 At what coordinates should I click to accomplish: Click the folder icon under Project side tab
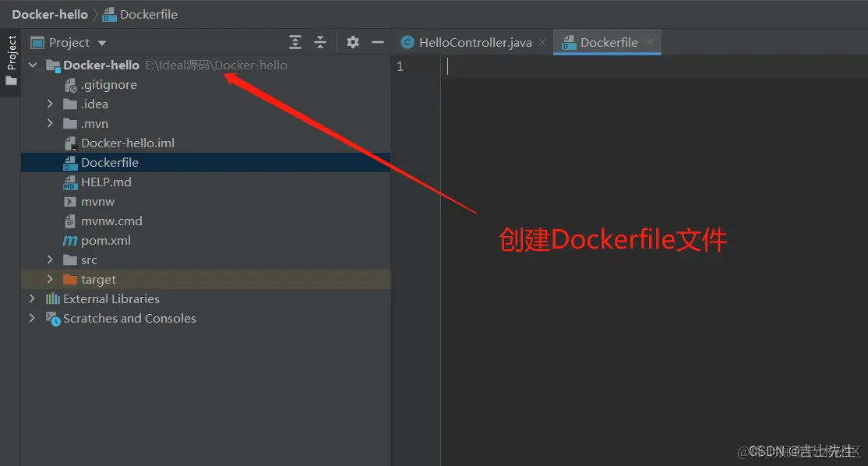pos(11,81)
